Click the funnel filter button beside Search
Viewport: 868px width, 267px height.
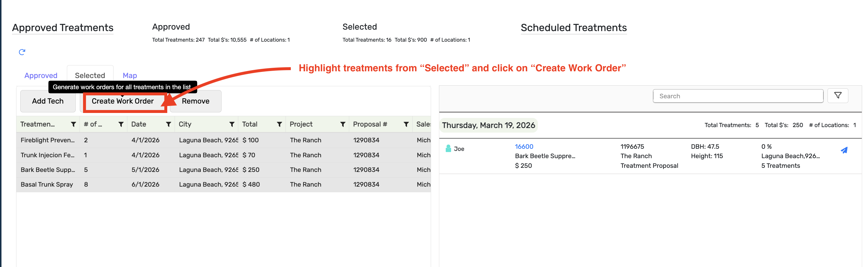(838, 96)
